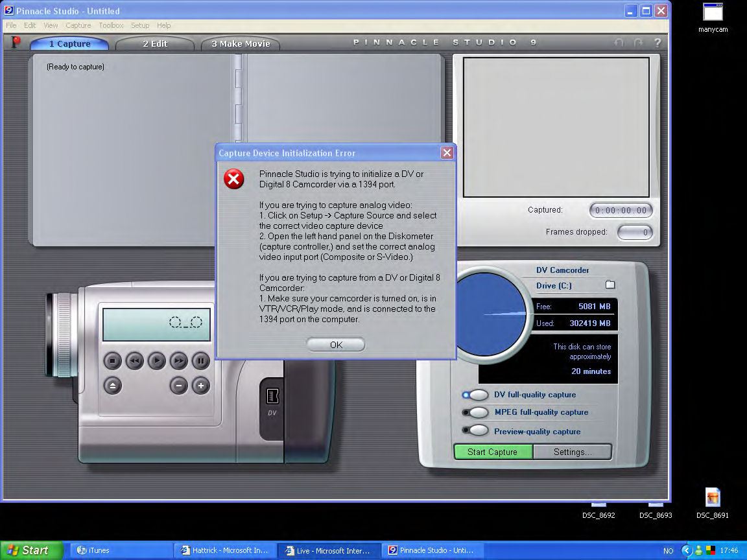Select the DSC_8692 desktop file

(x=599, y=511)
